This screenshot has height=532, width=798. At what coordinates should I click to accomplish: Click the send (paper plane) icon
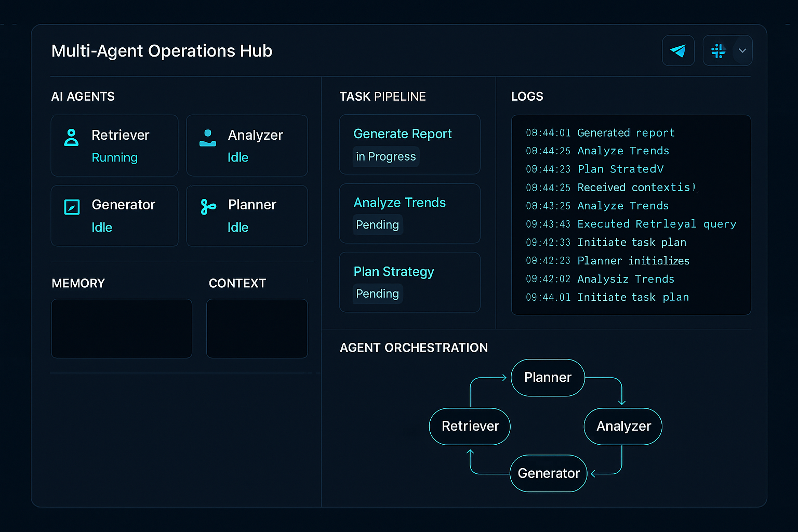point(678,50)
